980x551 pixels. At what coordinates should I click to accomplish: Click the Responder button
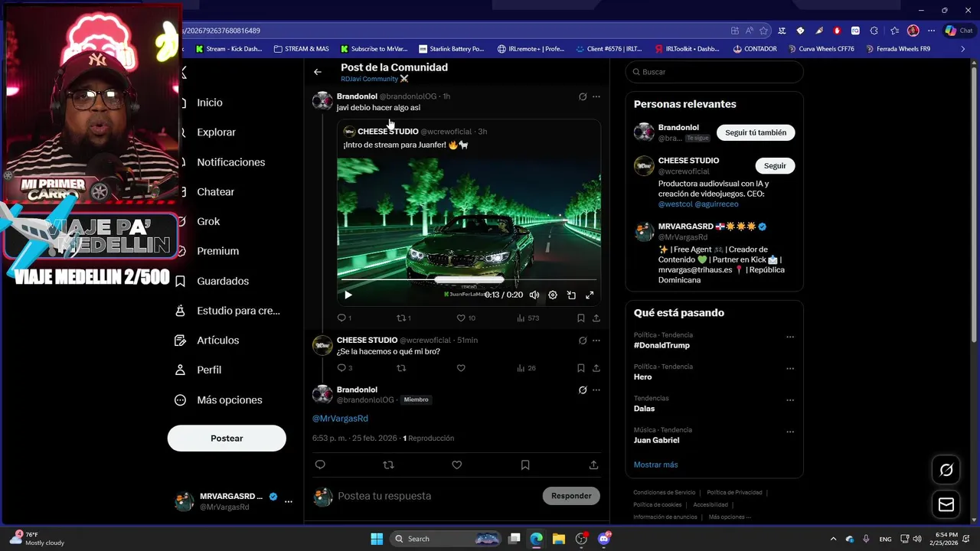tap(571, 496)
